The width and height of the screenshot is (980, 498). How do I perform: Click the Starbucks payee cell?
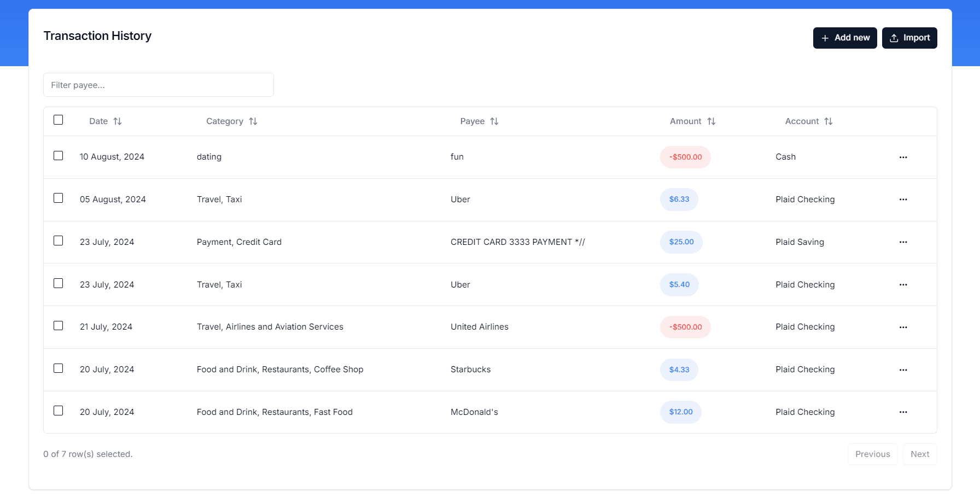470,370
